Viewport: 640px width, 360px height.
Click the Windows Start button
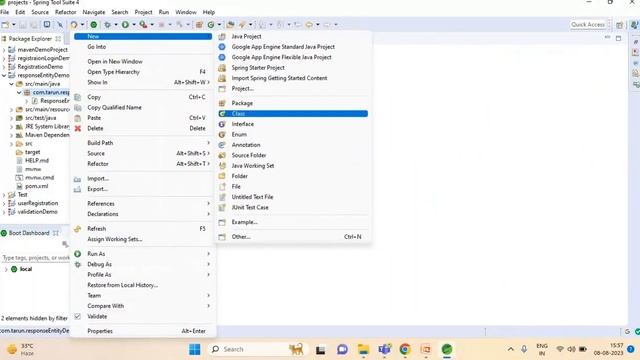click(195, 349)
